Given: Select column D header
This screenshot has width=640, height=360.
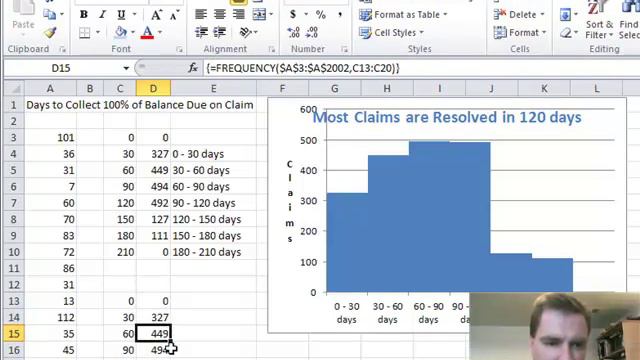Looking at the screenshot, I should 153,89.
